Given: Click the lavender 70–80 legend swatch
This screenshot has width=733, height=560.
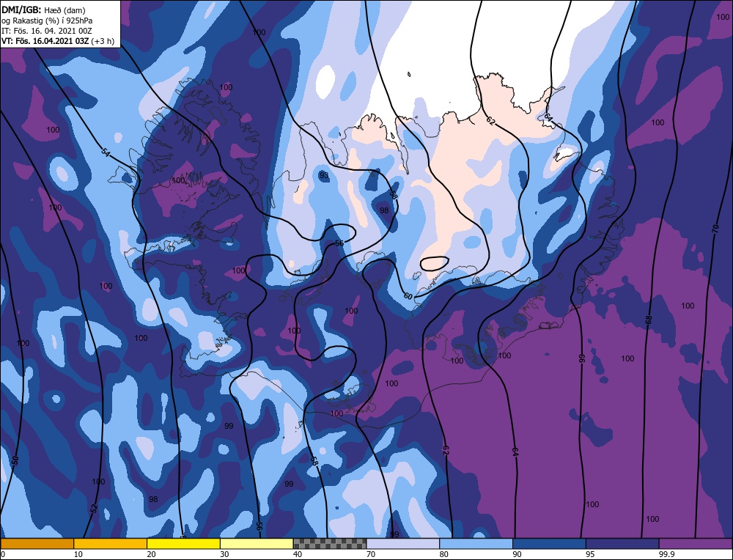Looking at the screenshot, I should click(x=403, y=543).
